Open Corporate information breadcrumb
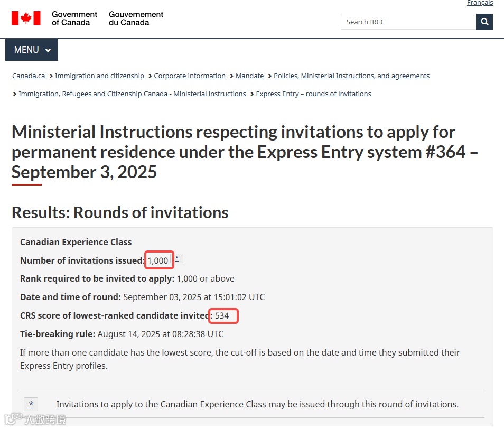 pyautogui.click(x=190, y=76)
